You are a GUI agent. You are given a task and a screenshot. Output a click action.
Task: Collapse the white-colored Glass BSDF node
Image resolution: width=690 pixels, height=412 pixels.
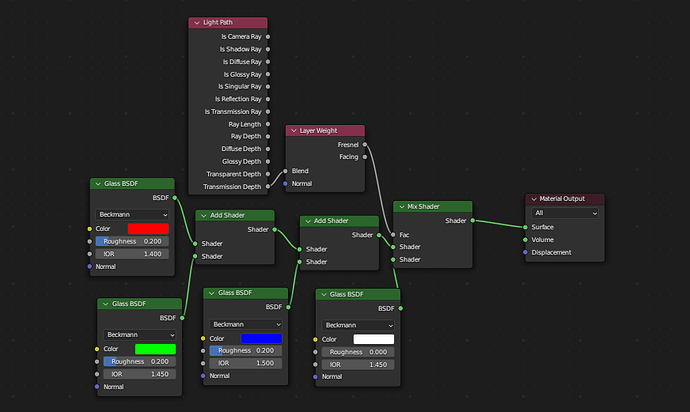[x=324, y=294]
